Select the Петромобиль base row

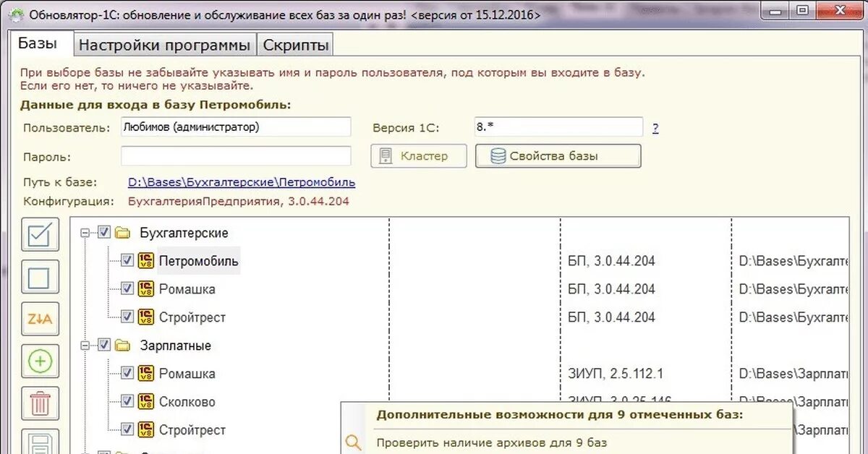coord(199,260)
